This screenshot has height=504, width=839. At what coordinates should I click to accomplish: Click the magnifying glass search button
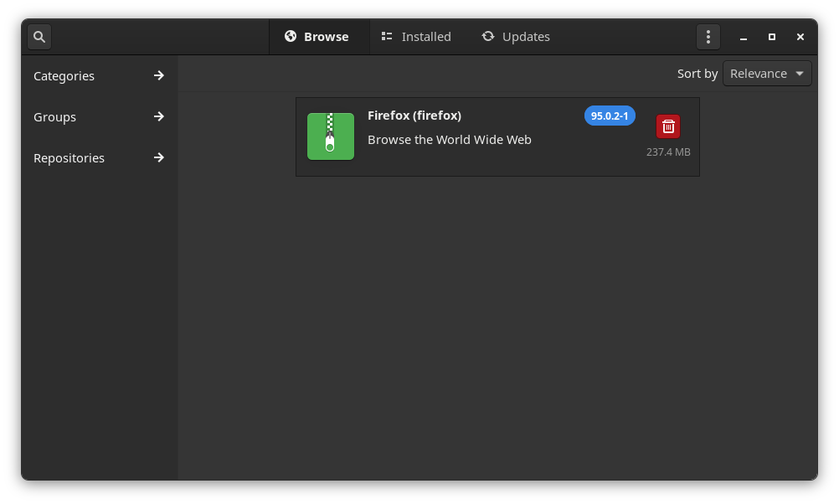coord(39,37)
